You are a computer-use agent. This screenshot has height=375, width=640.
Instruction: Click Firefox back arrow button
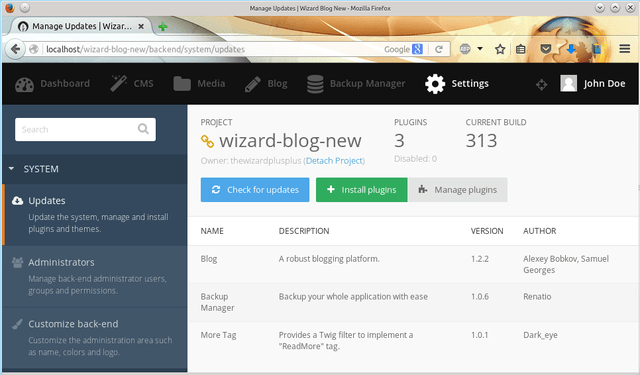click(x=16, y=49)
